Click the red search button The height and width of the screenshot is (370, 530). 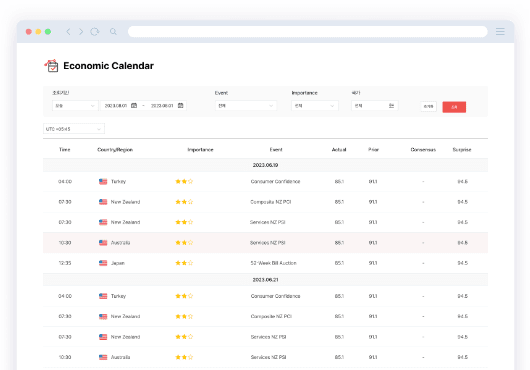[454, 107]
